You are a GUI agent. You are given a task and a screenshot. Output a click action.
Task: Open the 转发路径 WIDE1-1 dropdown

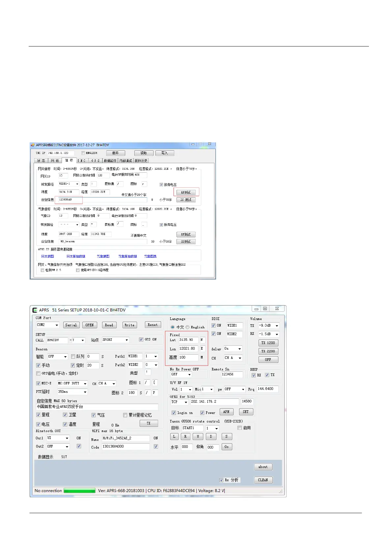(77, 184)
